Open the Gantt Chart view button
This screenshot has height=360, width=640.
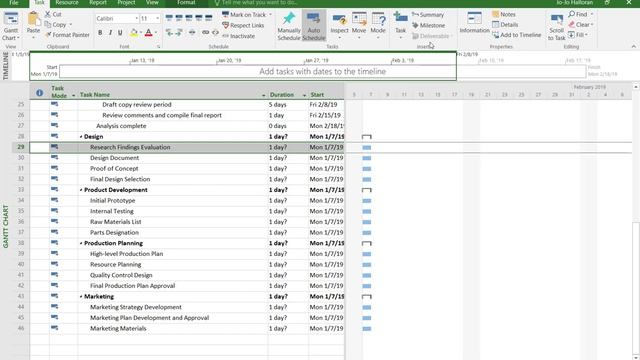click(x=11, y=26)
